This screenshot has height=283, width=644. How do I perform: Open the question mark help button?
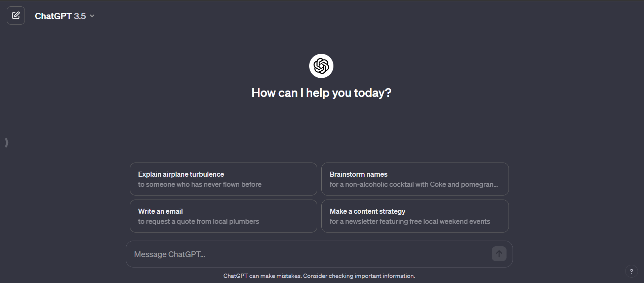(631, 271)
